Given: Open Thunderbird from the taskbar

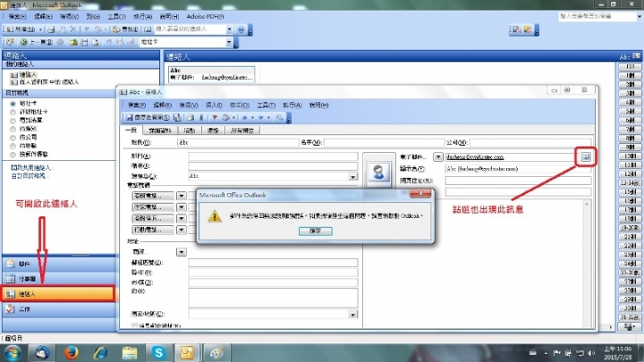Looking at the screenshot, I should click(x=42, y=353).
